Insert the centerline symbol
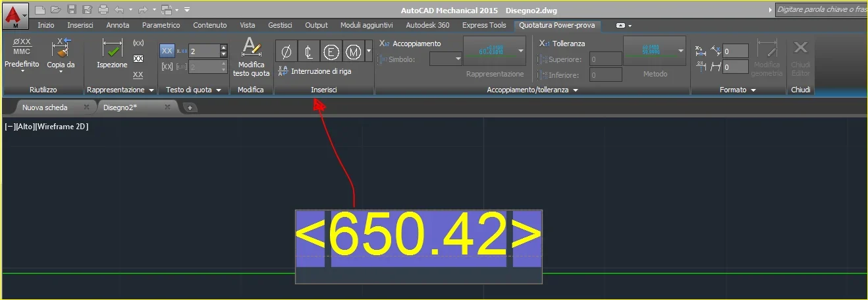This screenshot has width=868, height=300. click(308, 51)
